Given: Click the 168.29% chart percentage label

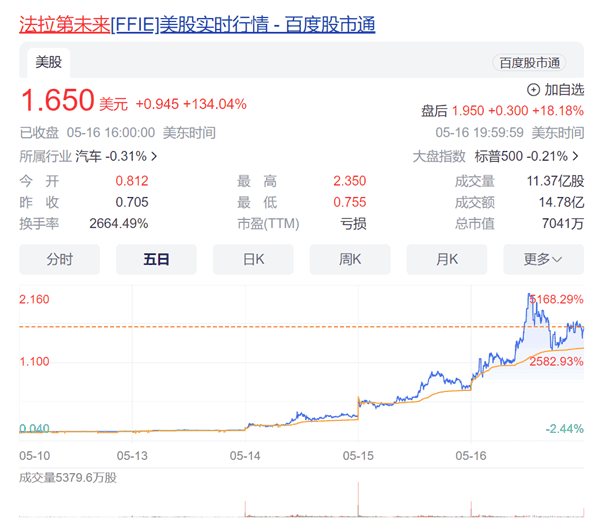Looking at the screenshot, I should pyautogui.click(x=558, y=299).
